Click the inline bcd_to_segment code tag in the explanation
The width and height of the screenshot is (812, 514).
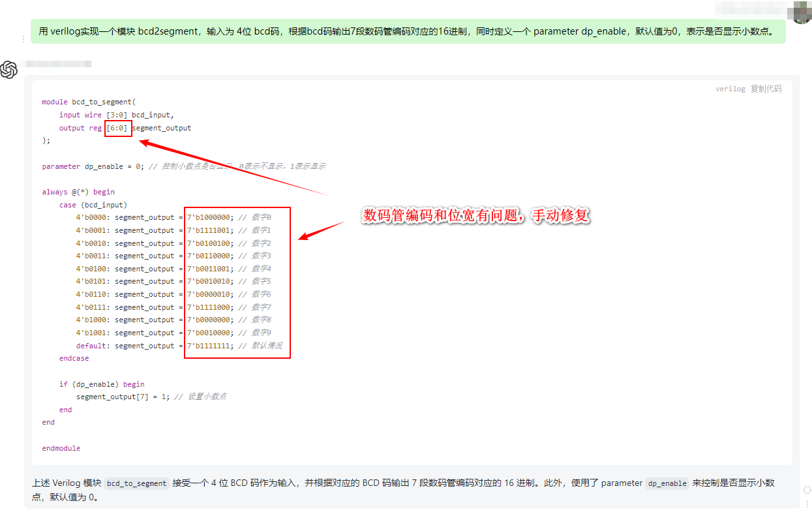coord(136,483)
